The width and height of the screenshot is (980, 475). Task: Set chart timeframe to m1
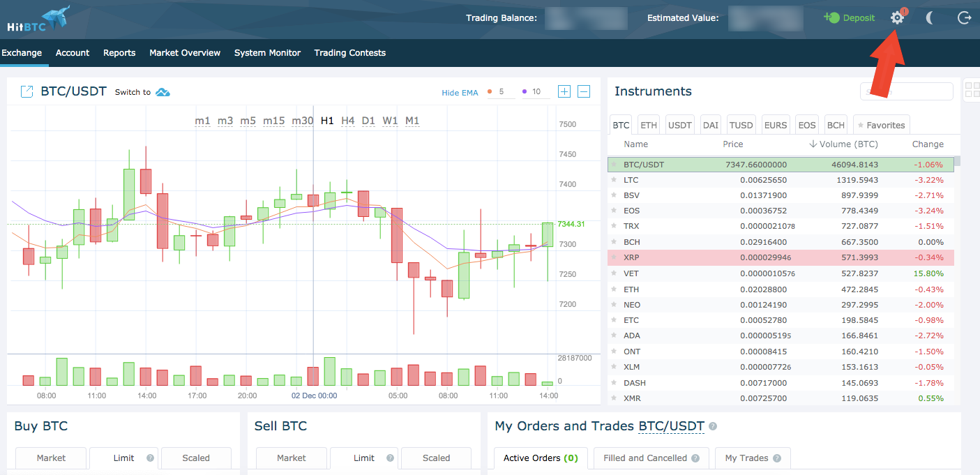tap(202, 121)
